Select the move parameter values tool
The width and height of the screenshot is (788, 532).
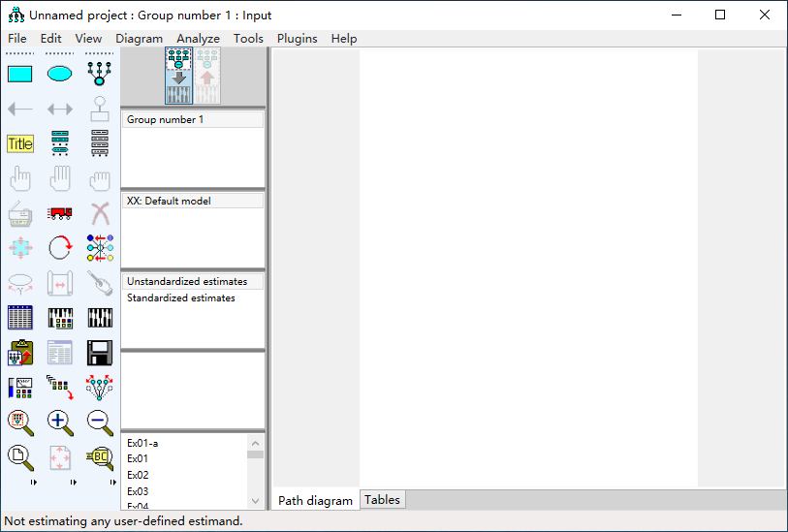[20, 283]
